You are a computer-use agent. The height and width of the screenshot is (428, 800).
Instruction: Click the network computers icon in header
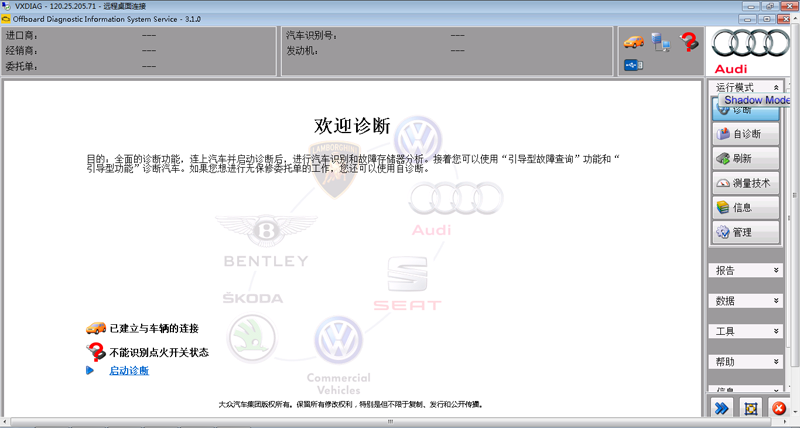click(x=661, y=42)
